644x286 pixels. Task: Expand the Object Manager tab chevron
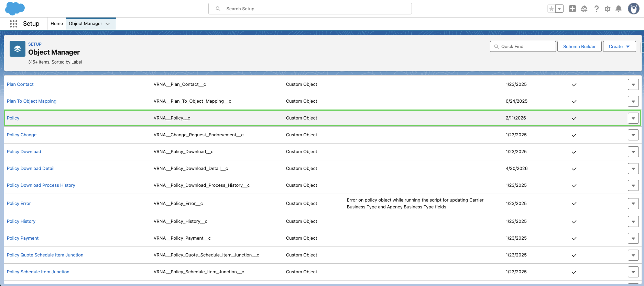pos(108,24)
